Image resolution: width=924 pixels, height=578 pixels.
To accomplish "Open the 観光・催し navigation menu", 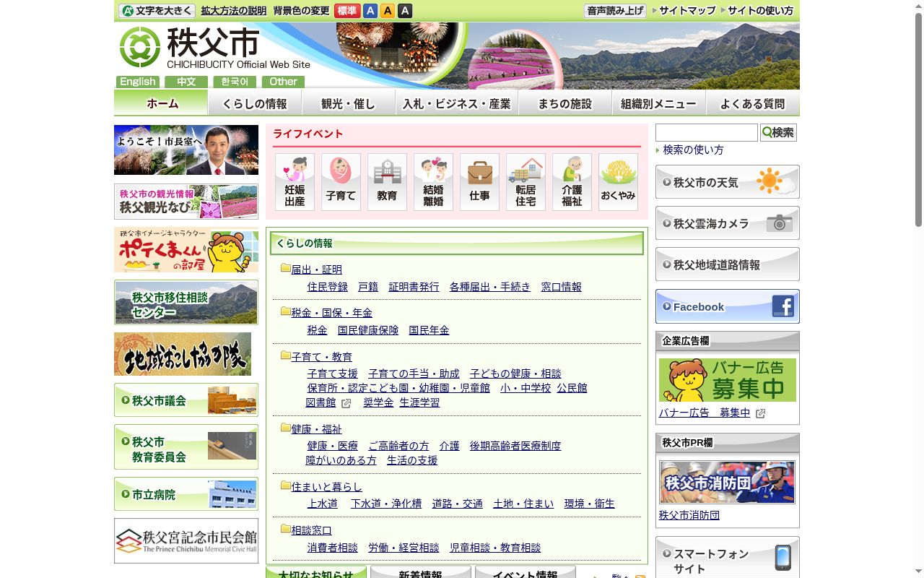I will click(349, 103).
